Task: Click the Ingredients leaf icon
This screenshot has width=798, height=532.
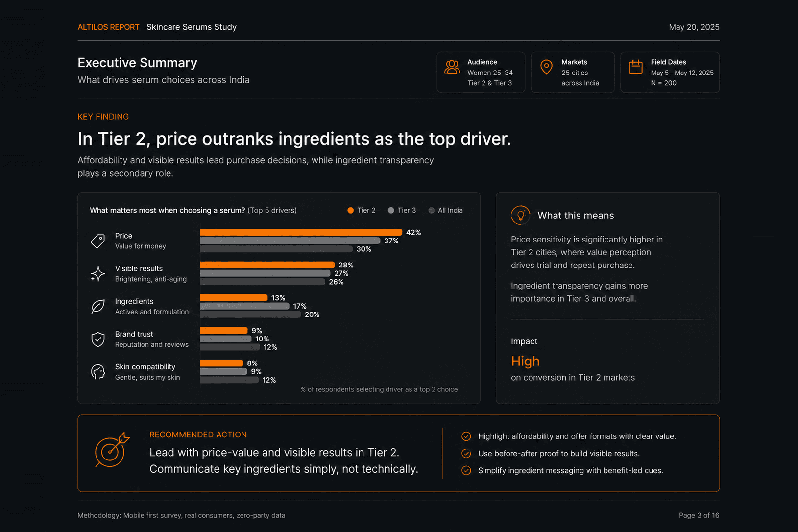Action: click(x=98, y=307)
